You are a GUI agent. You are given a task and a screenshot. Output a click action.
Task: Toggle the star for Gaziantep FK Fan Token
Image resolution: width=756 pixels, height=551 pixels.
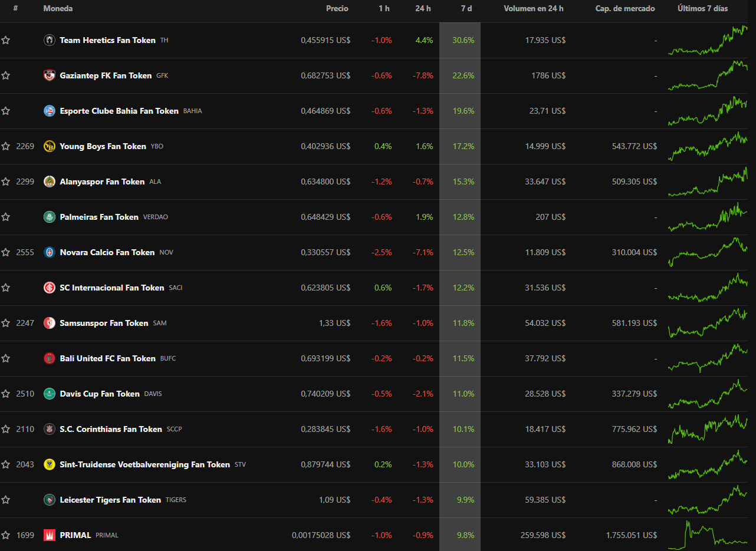(6, 75)
